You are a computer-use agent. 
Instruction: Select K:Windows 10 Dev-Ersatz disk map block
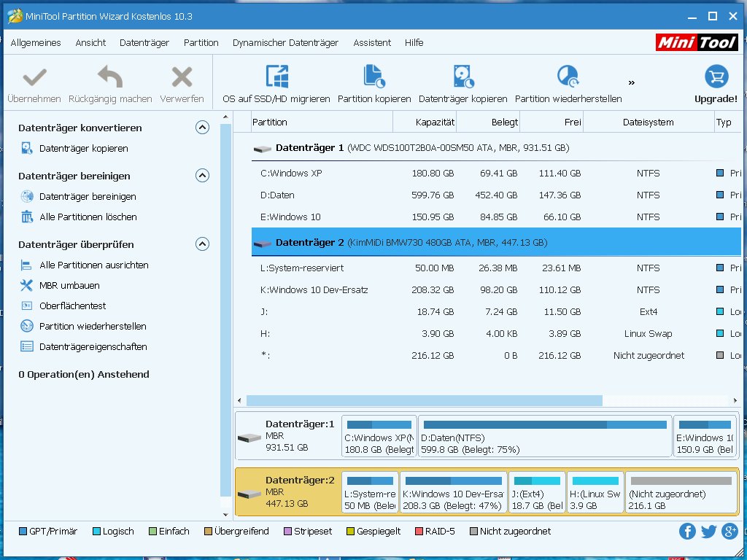[454, 492]
